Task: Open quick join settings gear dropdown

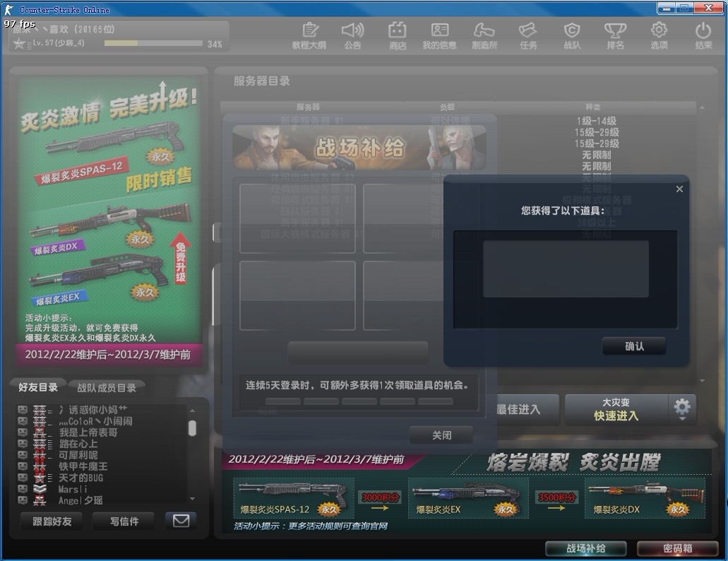Action: [x=682, y=410]
